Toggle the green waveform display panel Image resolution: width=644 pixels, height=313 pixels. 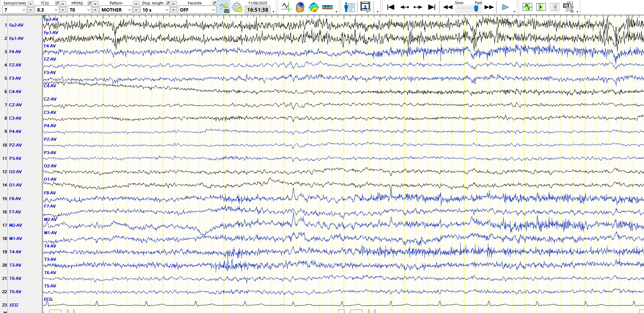(527, 7)
